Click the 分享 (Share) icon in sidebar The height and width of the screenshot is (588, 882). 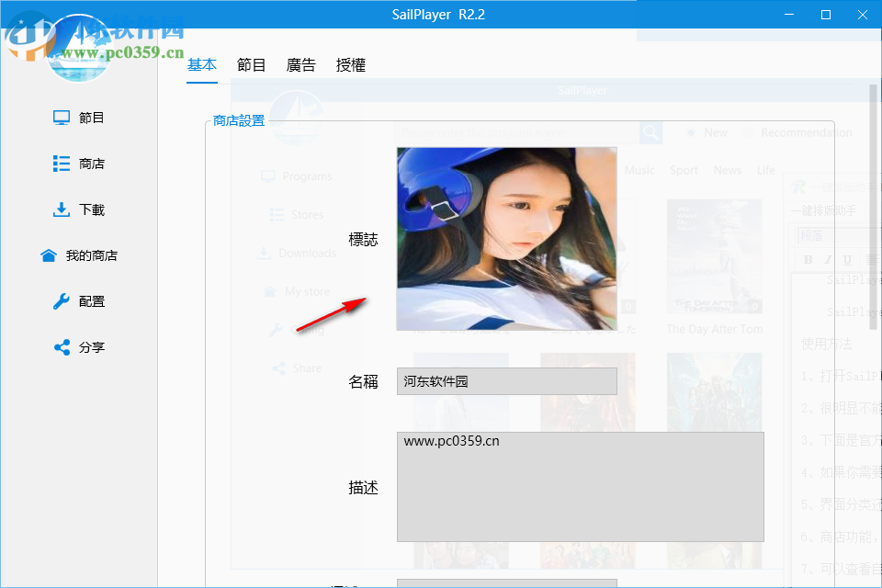pyautogui.click(x=60, y=347)
